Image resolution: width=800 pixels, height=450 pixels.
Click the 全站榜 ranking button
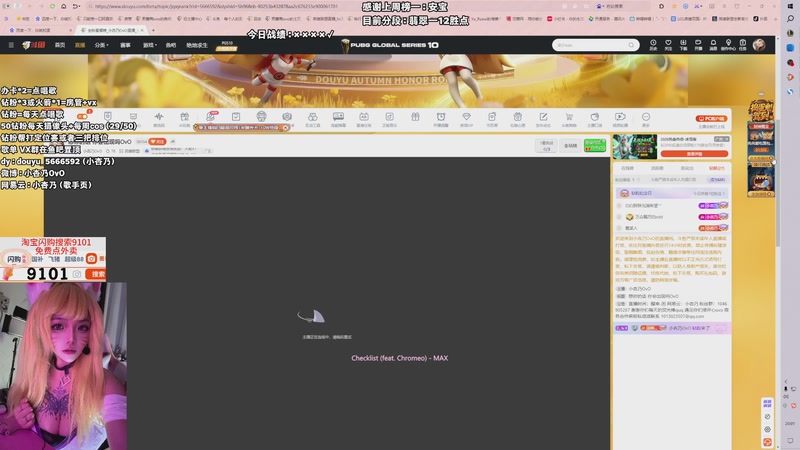pos(570,145)
